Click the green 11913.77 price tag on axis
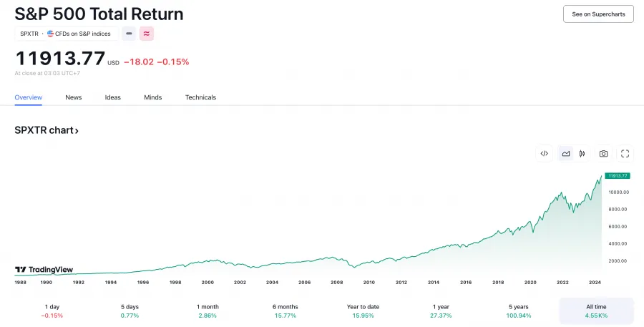The height and width of the screenshot is (327, 644). pos(618,176)
